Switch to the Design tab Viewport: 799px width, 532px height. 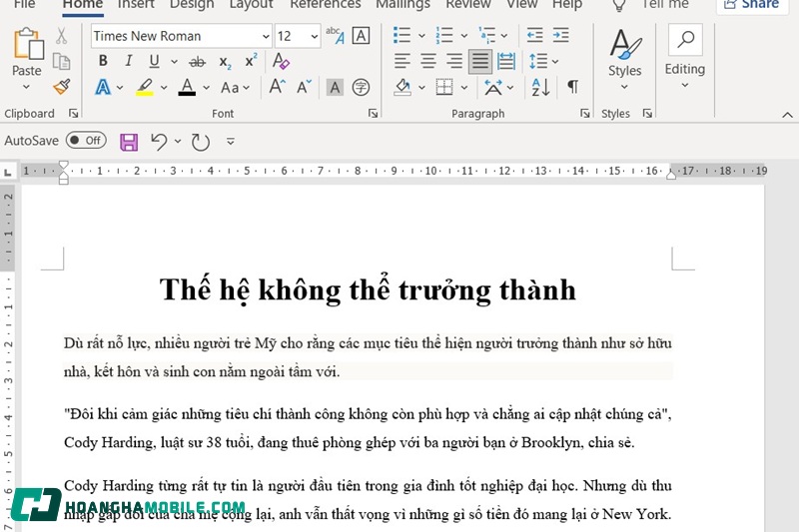click(x=192, y=4)
